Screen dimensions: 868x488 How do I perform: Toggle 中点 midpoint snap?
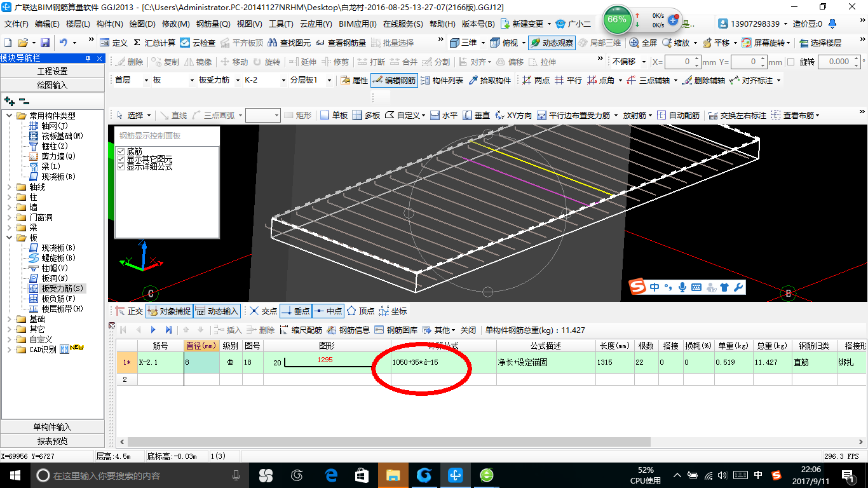coord(328,311)
